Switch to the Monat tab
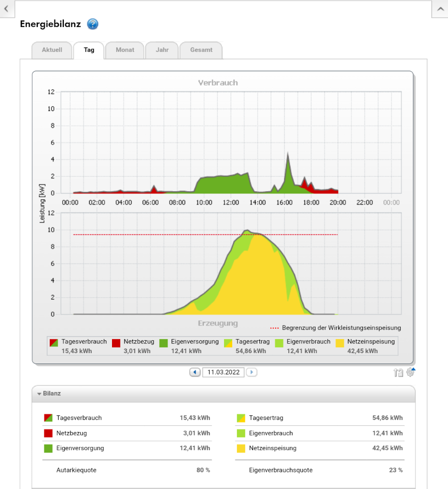The image size is (448, 489). pyautogui.click(x=125, y=50)
